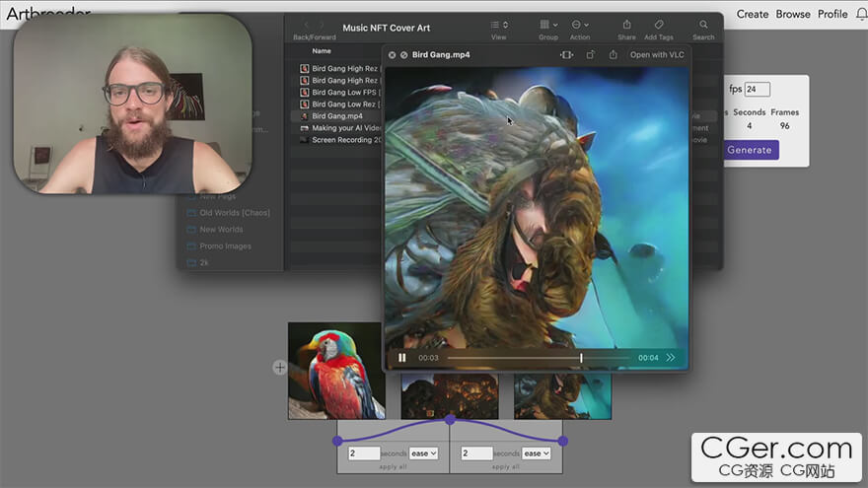Screen dimensions: 868x488
Task: Pause the Bird Gang.mp4 preview
Action: tap(401, 358)
